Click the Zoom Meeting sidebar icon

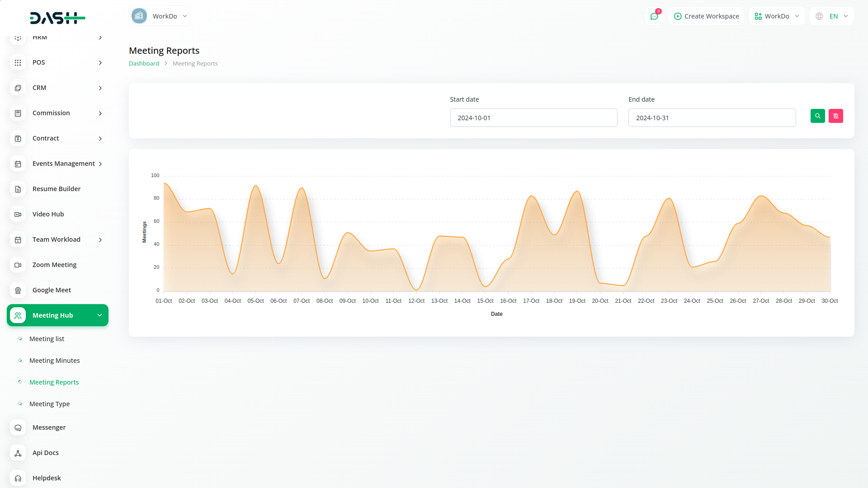[x=18, y=265]
